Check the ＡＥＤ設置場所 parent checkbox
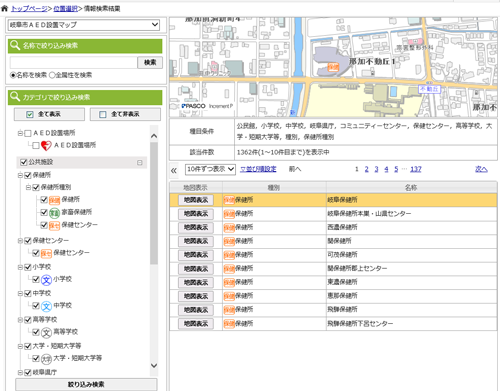The height and width of the screenshot is (391, 500). (x=28, y=133)
